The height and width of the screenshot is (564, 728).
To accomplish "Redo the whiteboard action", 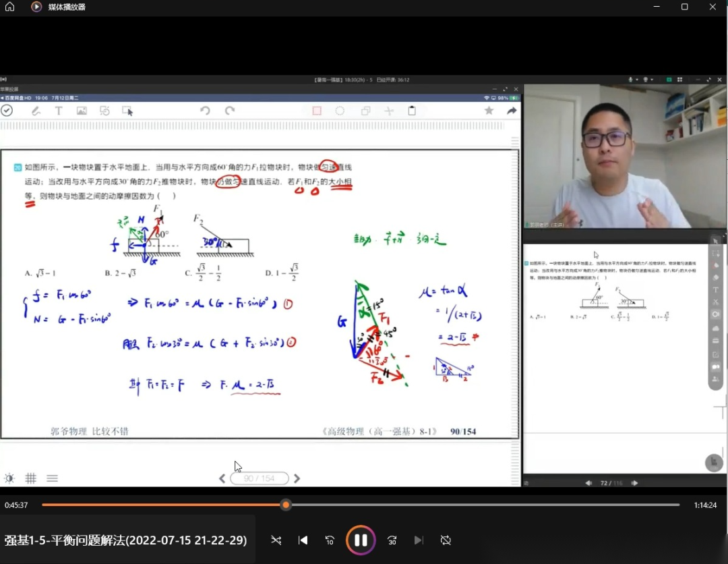I will (x=230, y=111).
